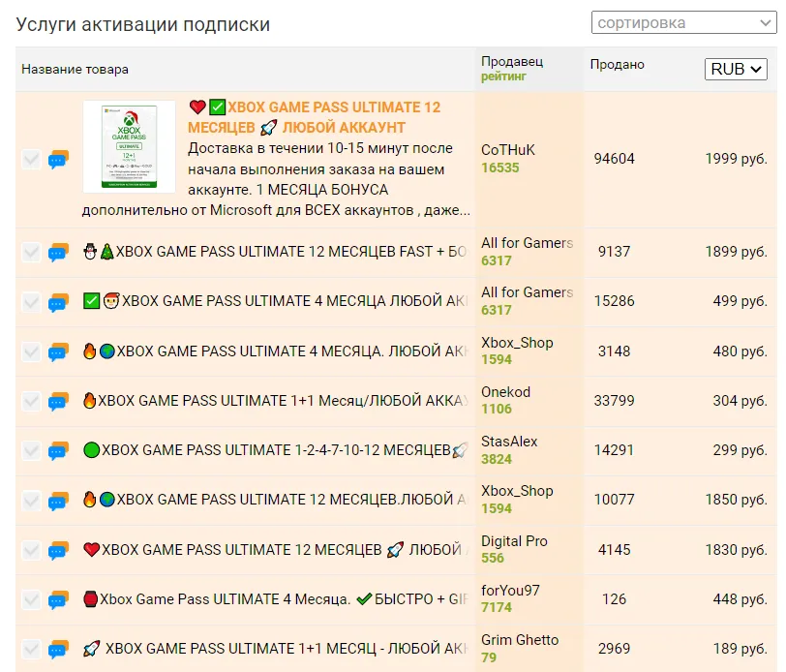The image size is (786, 672).
Task: Click chat icon in Onekod row
Action: [58, 401]
